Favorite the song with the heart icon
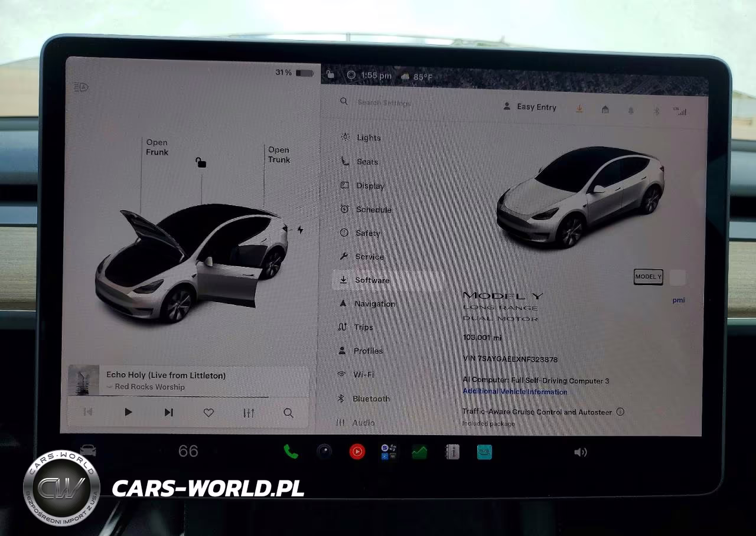This screenshot has height=536, width=756. [x=208, y=413]
